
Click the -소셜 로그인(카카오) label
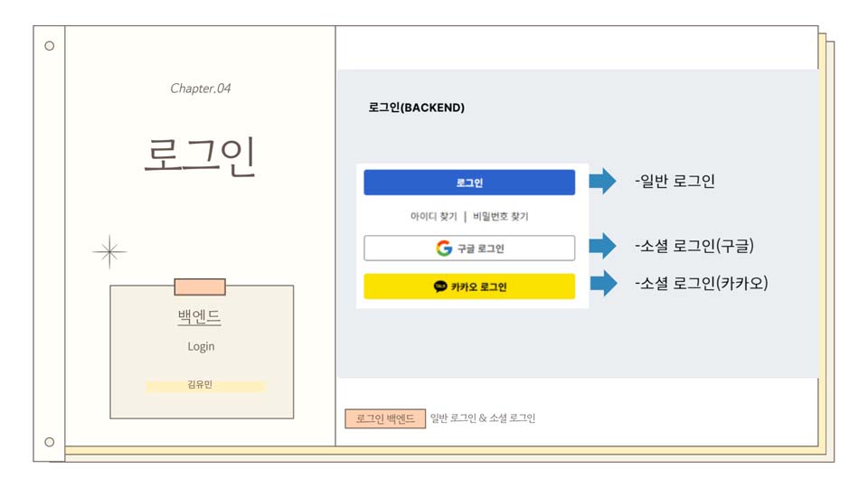coord(702,283)
